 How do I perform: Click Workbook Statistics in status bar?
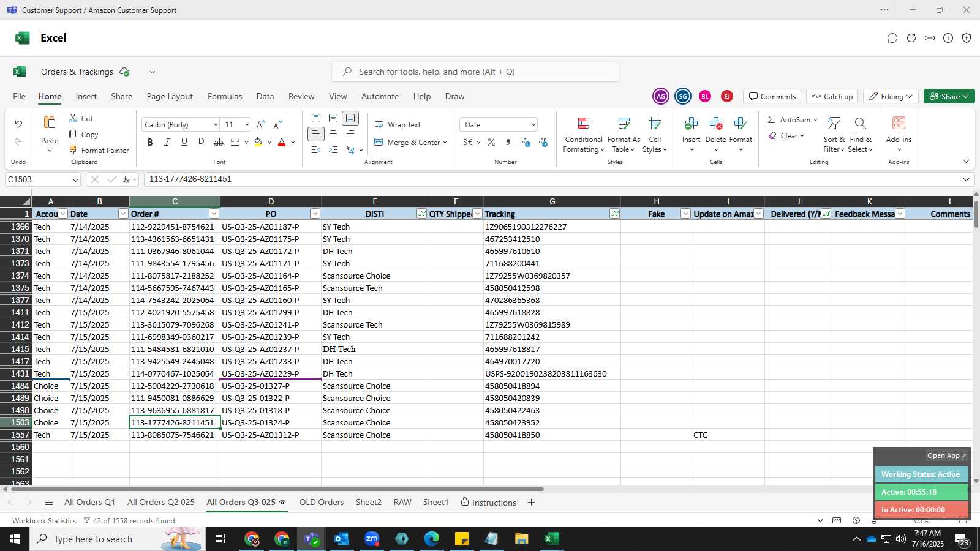pyautogui.click(x=44, y=520)
